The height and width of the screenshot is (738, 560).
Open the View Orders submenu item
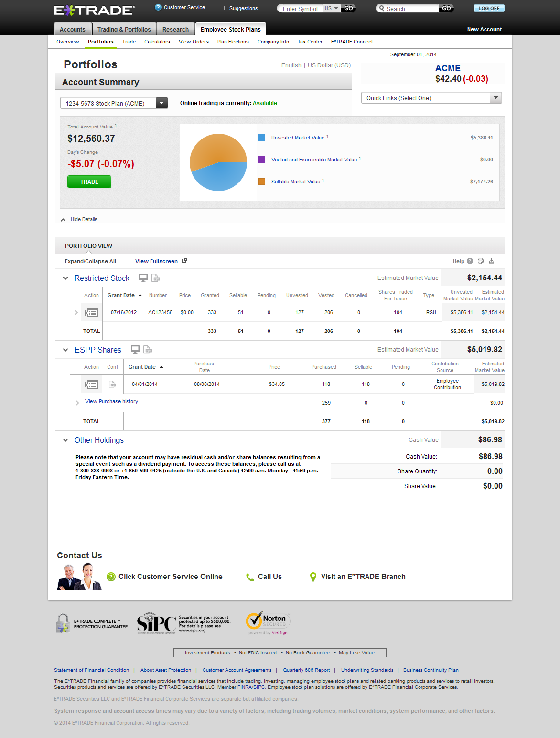194,42
